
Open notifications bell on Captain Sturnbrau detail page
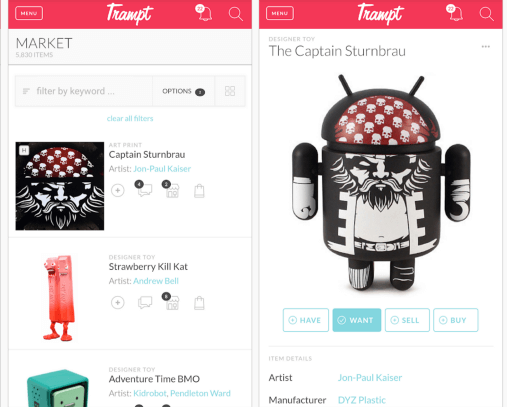pyautogui.click(x=455, y=13)
